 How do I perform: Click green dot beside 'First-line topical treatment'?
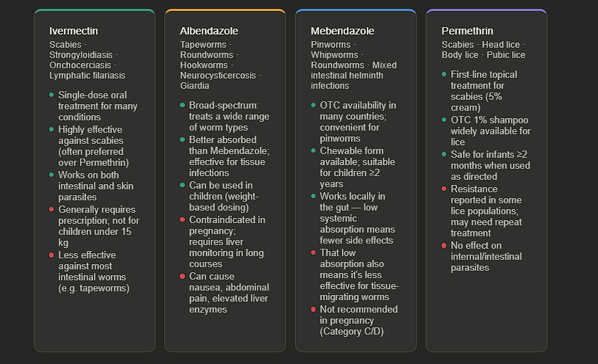point(443,74)
